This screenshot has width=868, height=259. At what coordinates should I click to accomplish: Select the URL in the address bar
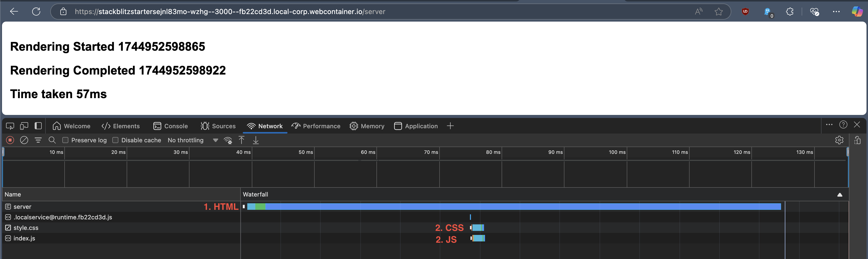click(230, 12)
